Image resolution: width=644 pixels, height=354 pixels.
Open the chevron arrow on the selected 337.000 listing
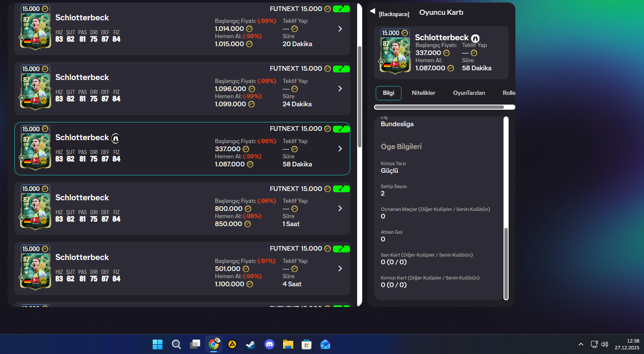pyautogui.click(x=340, y=149)
